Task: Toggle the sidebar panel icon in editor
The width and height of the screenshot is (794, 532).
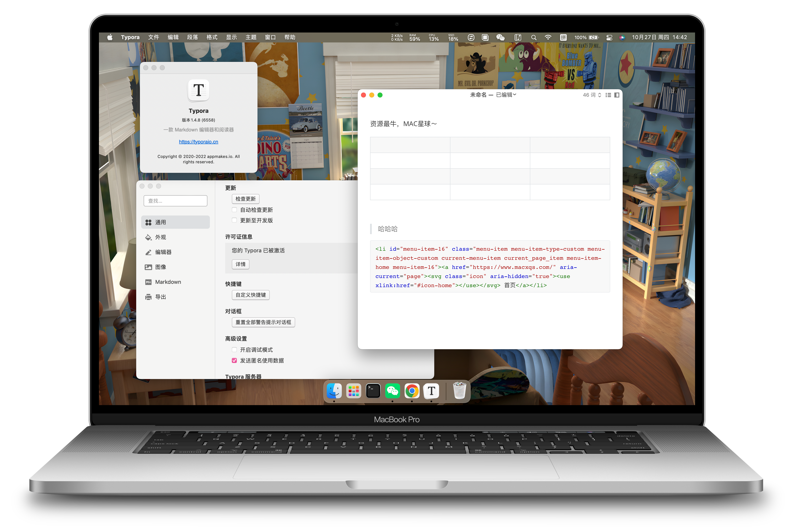Action: click(617, 95)
